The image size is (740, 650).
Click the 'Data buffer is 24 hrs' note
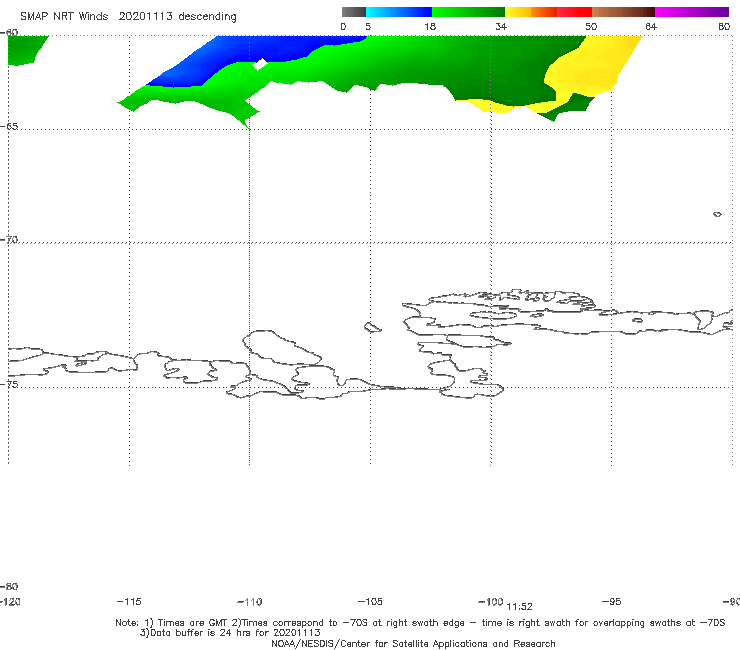[230, 633]
